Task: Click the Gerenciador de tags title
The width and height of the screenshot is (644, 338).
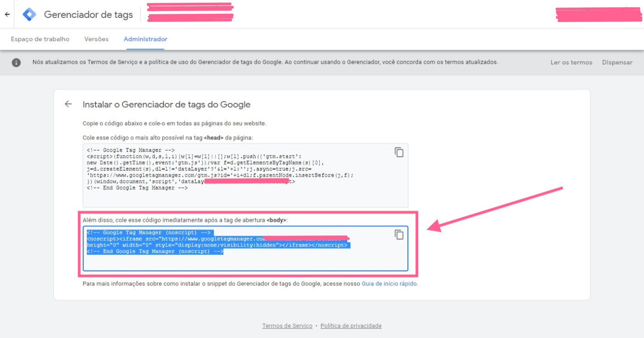Action: 89,15
